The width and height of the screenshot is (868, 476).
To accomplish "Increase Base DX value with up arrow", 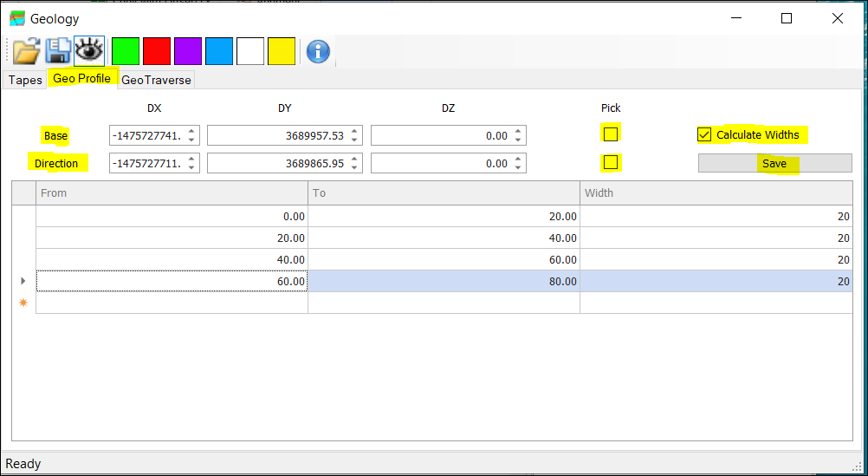I will [191, 132].
